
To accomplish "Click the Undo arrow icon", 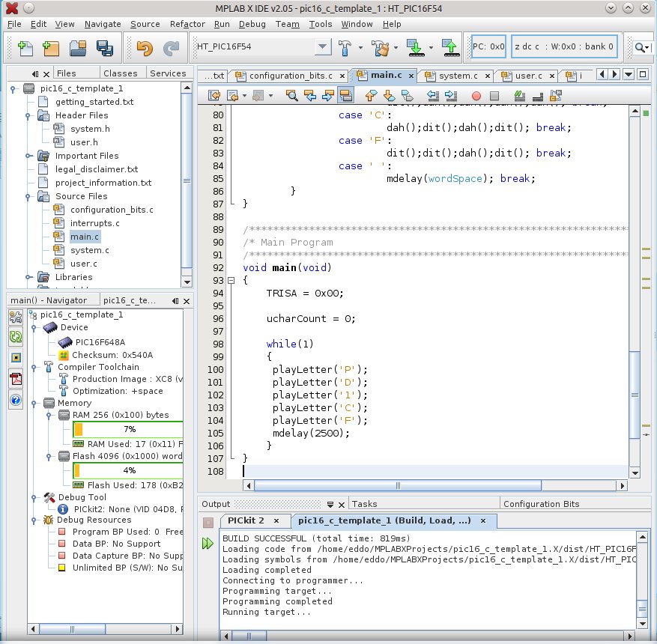I will click(x=145, y=49).
